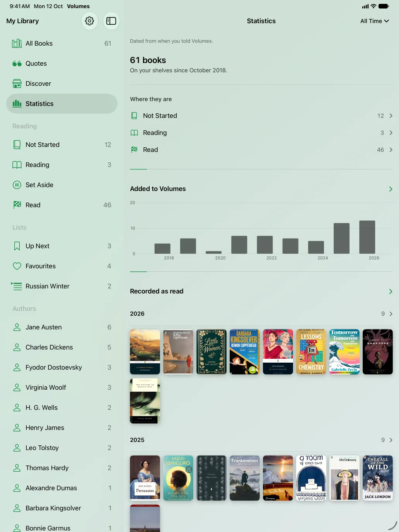Viewport: 399px width, 532px height.
Task: Check the Wi-Fi status icon
Action: [373, 6]
